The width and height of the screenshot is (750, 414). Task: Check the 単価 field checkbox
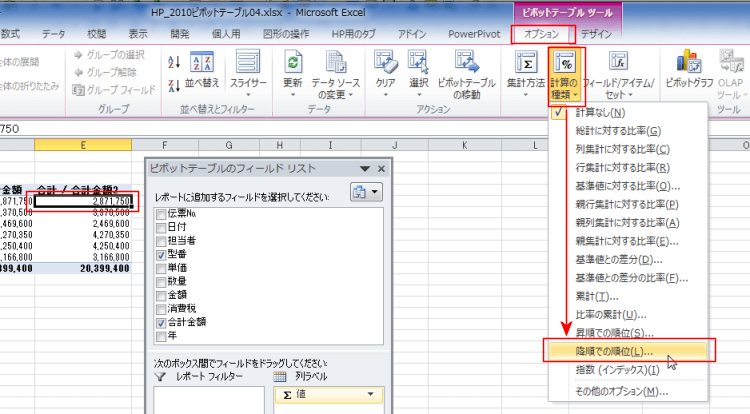pyautogui.click(x=161, y=268)
